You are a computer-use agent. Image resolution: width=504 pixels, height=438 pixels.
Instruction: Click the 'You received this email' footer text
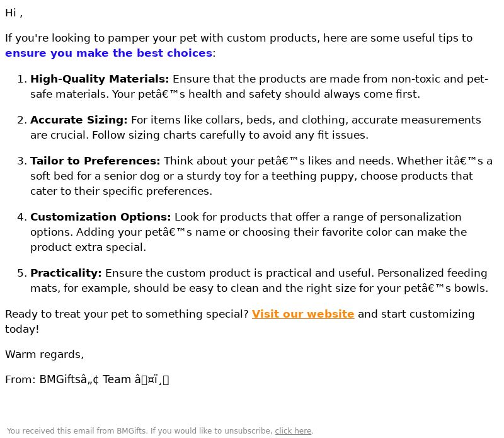160,431
